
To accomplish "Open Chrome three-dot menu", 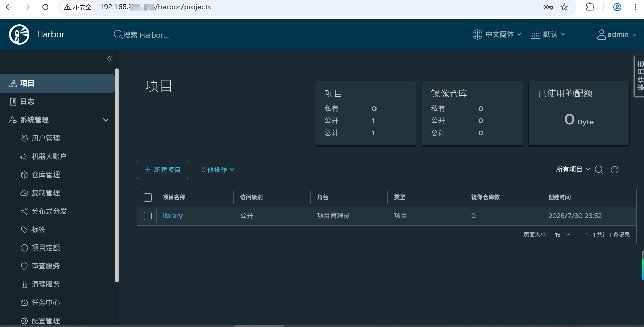I will coord(635,7).
